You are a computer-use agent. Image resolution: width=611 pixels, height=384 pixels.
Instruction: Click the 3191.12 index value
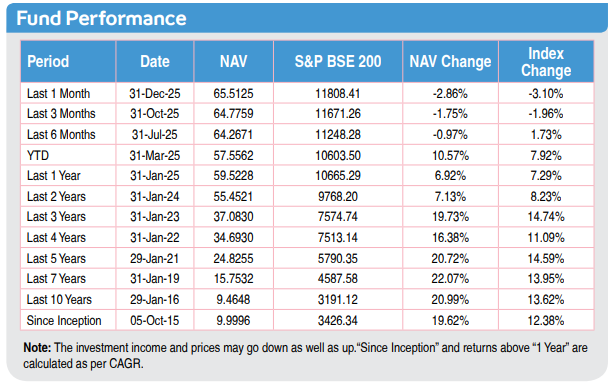pos(338,300)
